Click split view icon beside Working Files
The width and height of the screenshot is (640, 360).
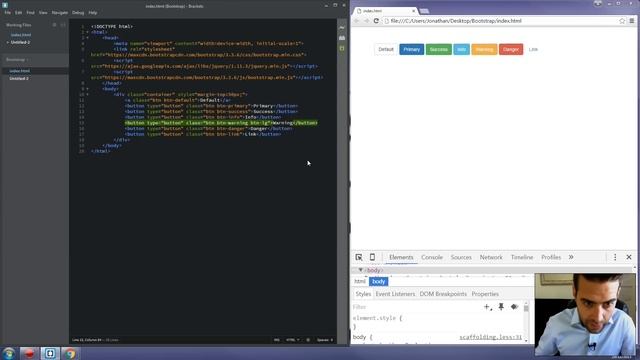63,25
